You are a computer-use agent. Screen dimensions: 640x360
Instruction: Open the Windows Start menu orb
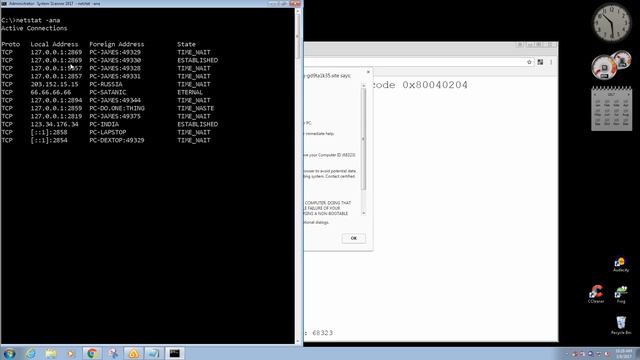pyautogui.click(x=9, y=353)
